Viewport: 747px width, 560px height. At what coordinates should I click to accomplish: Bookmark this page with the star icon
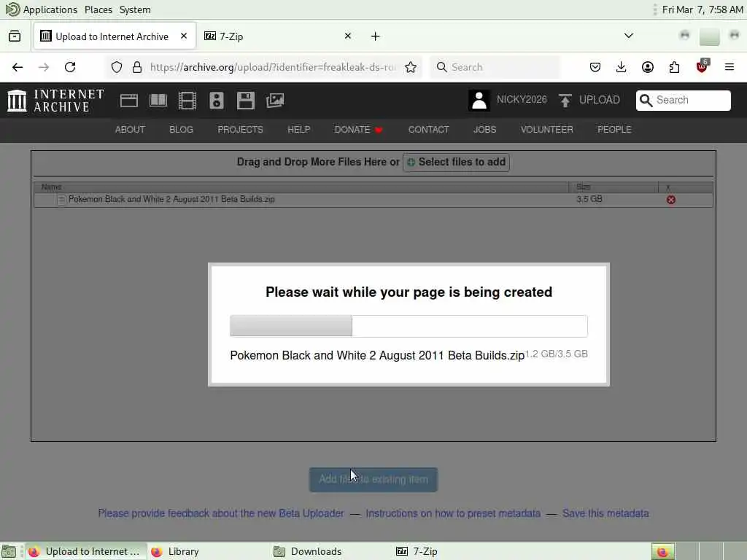point(411,67)
